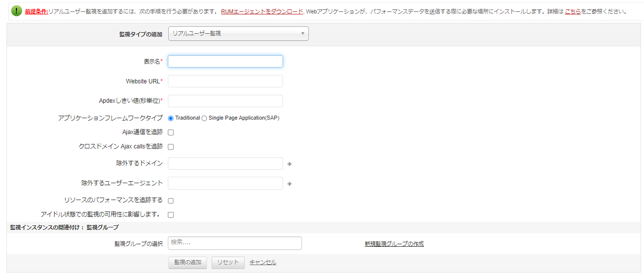Open the RUMエージェントをダウンロード link

[x=262, y=11]
